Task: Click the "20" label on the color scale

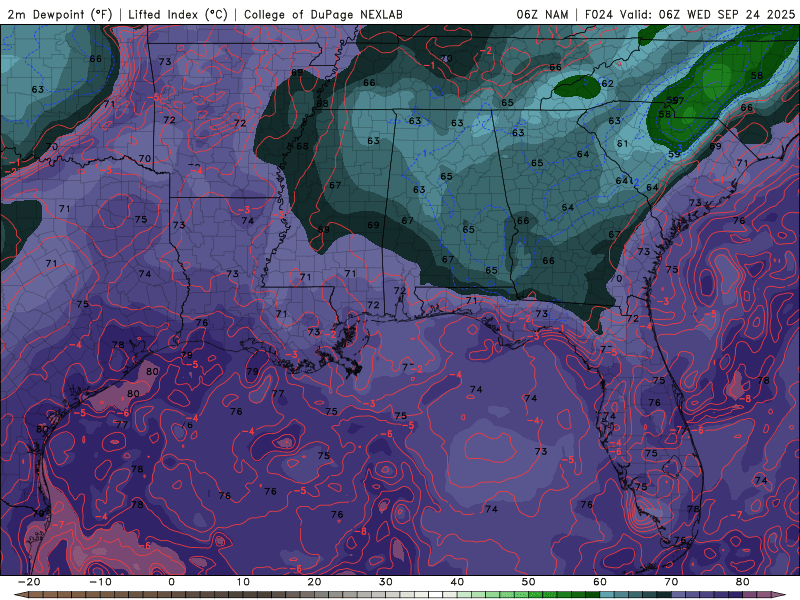Action: [314, 582]
